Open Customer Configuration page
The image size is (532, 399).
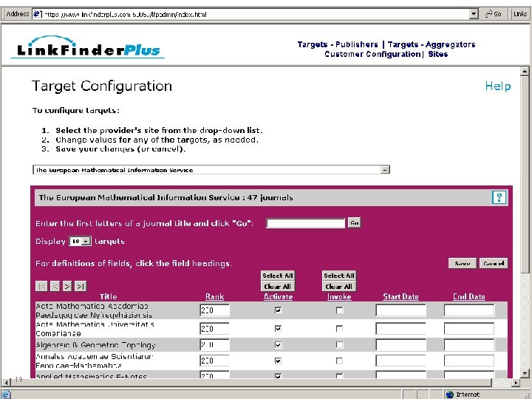click(372, 54)
